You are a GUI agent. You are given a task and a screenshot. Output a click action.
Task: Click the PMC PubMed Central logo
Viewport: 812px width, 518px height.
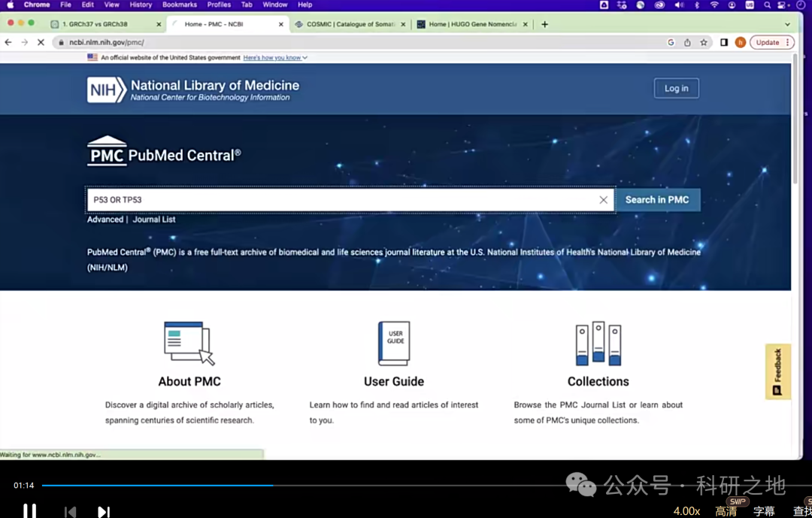click(x=164, y=151)
